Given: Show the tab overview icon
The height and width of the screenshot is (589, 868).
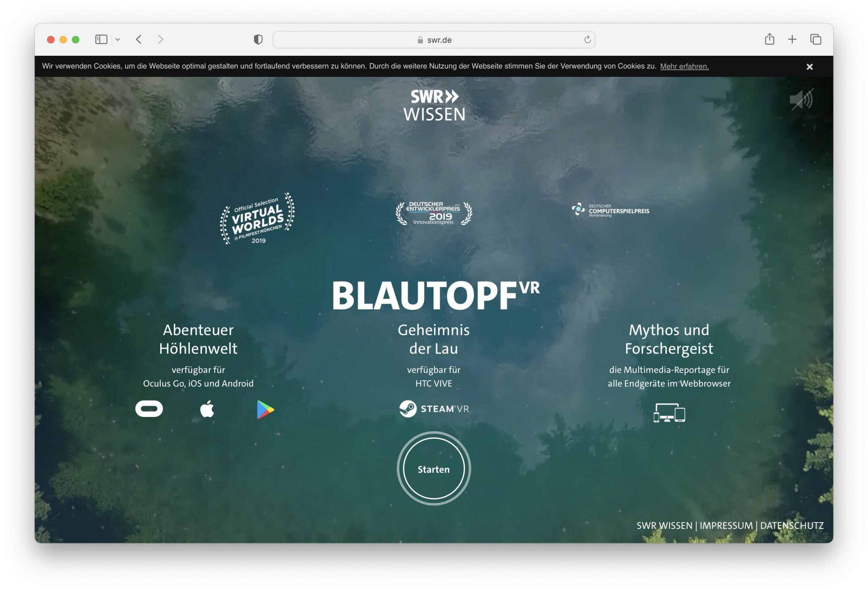Looking at the screenshot, I should tap(815, 39).
